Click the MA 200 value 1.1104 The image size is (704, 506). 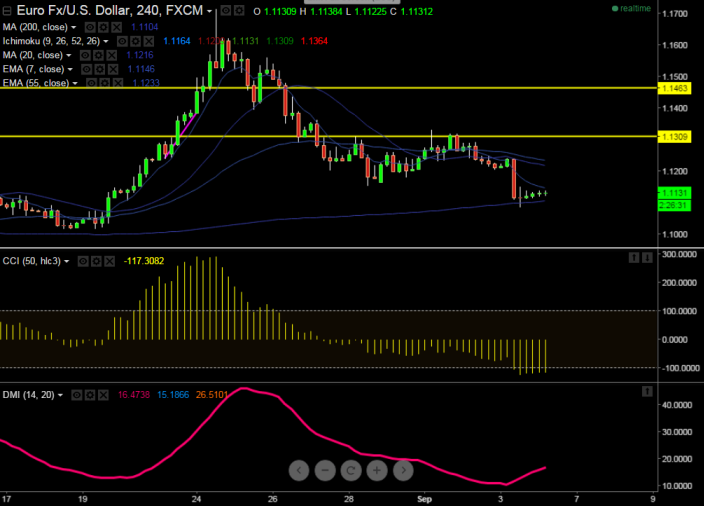[x=145, y=27]
